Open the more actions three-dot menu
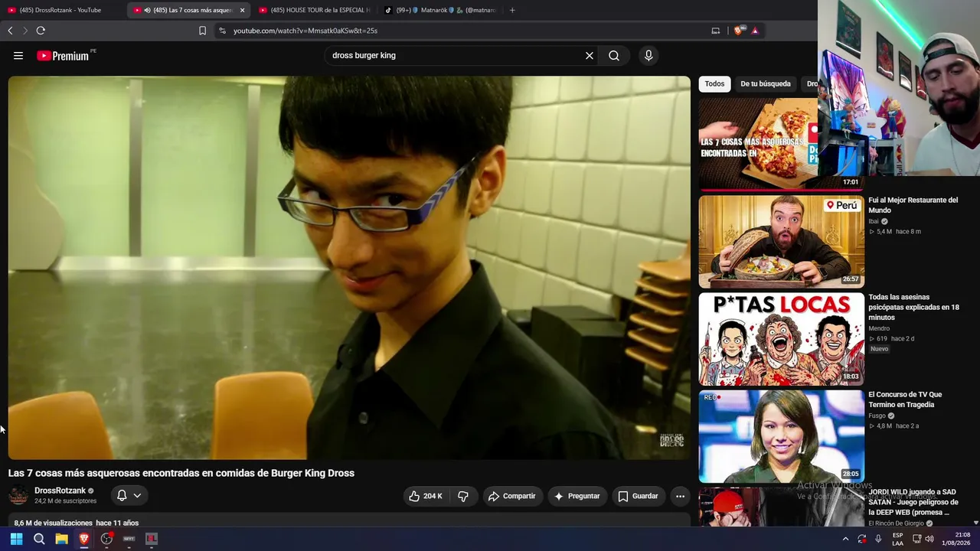 coord(680,496)
